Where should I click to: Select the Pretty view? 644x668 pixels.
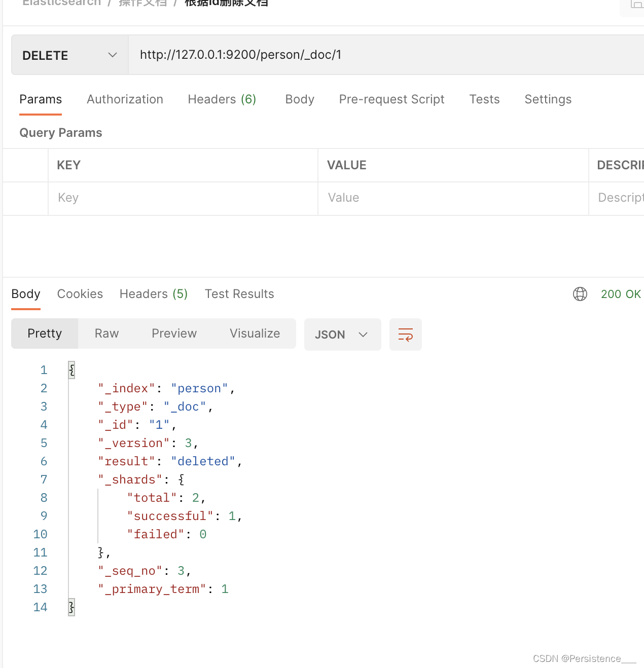(x=45, y=333)
